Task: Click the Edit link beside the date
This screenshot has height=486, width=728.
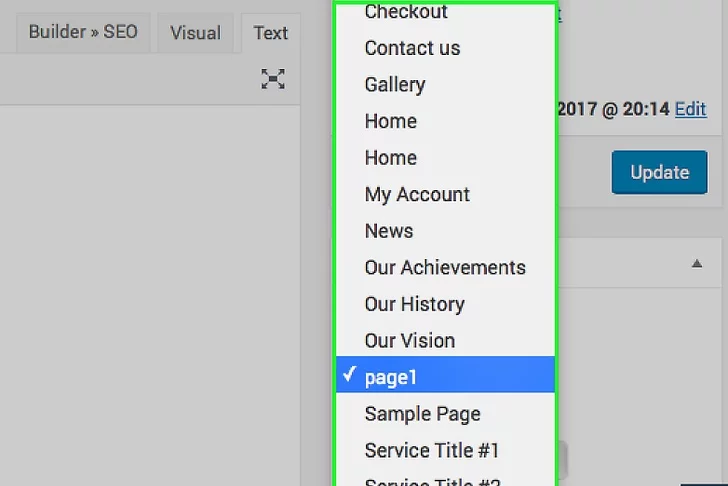Action: tap(690, 109)
